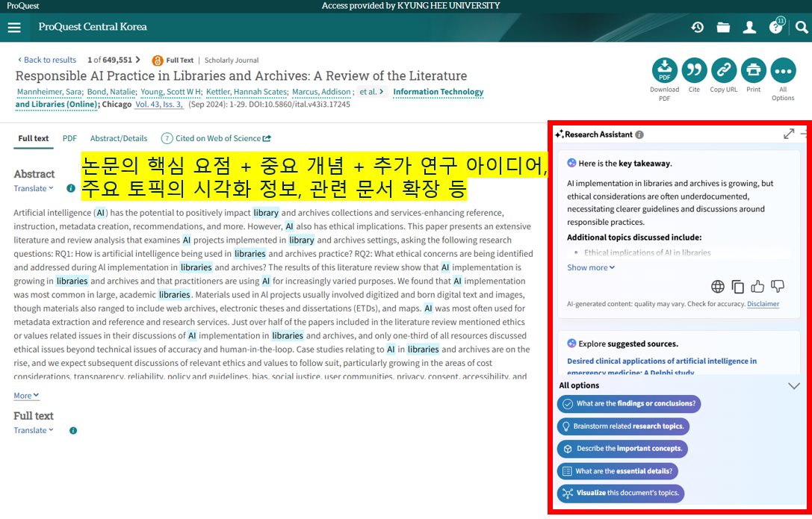Open recent searches history icon
Image resolution: width=812 pixels, height=519 pixels.
697,27
